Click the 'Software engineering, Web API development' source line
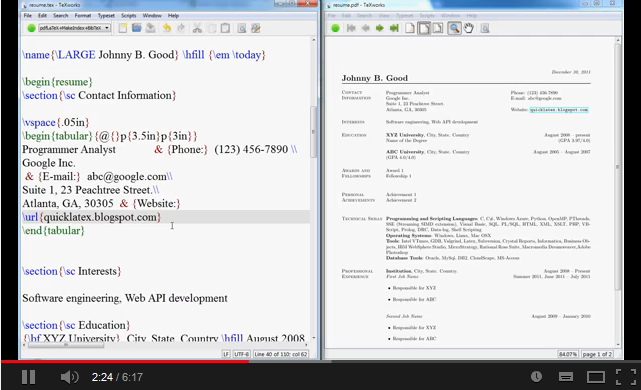The width and height of the screenshot is (641, 390). click(x=125, y=298)
